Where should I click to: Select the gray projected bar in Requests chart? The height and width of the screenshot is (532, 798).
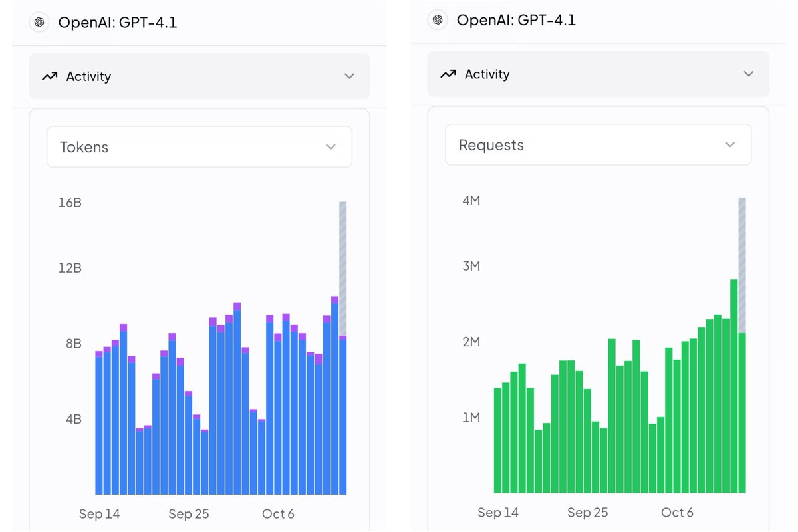[741, 265]
